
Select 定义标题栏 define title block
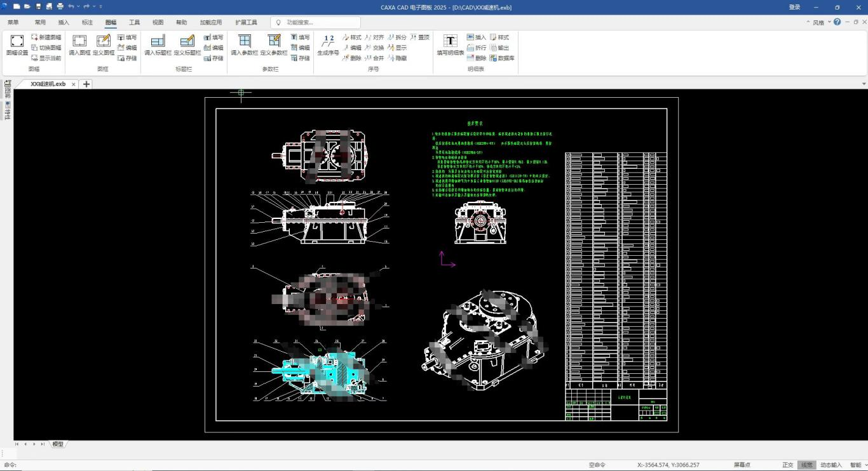[x=187, y=45]
